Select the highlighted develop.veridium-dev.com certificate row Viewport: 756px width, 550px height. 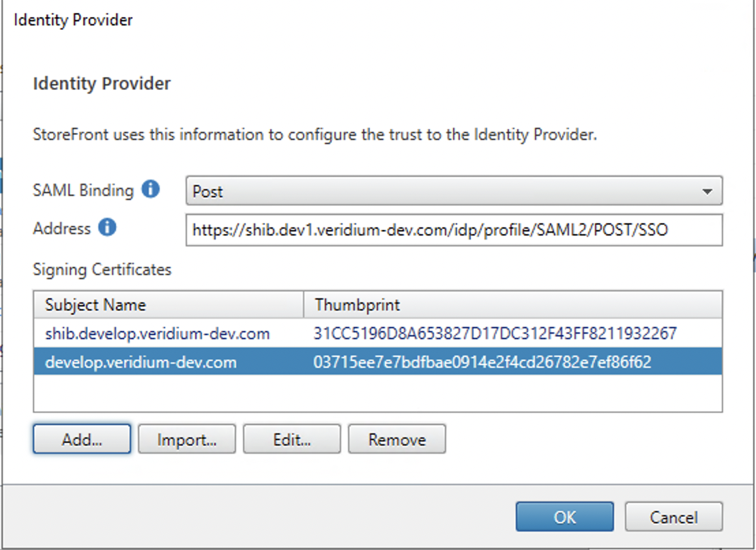coord(141,362)
